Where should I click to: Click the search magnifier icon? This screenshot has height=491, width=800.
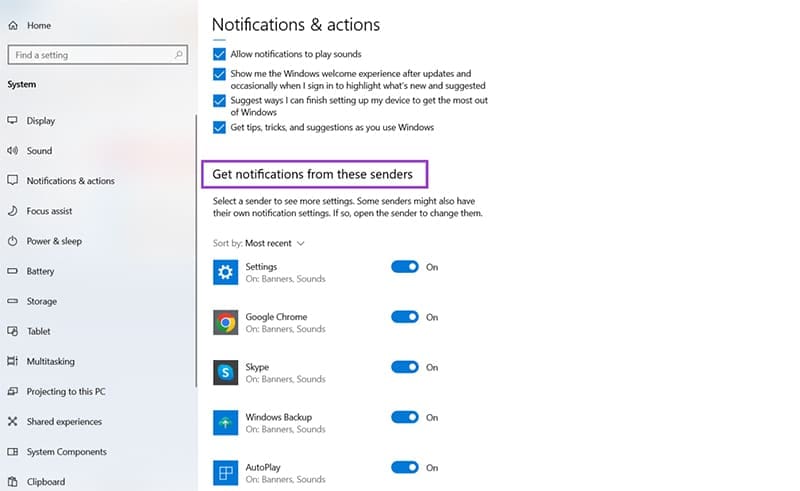(179, 55)
